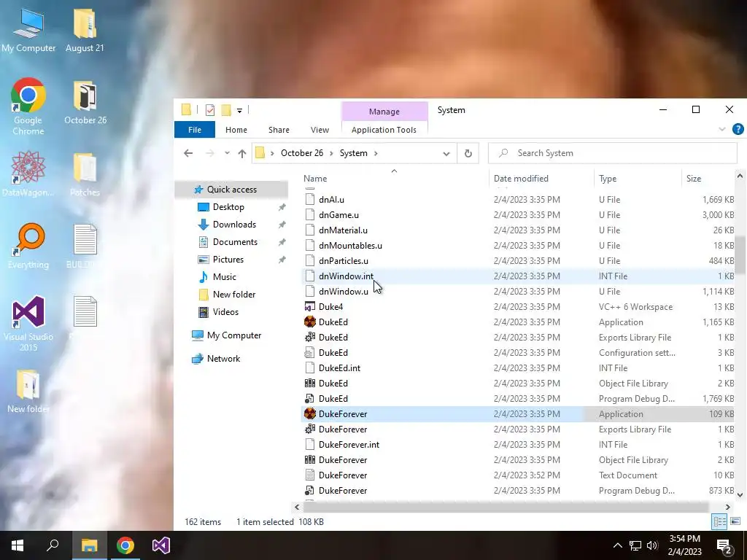Go up one folder level
The width and height of the screenshot is (747, 560).
(242, 153)
